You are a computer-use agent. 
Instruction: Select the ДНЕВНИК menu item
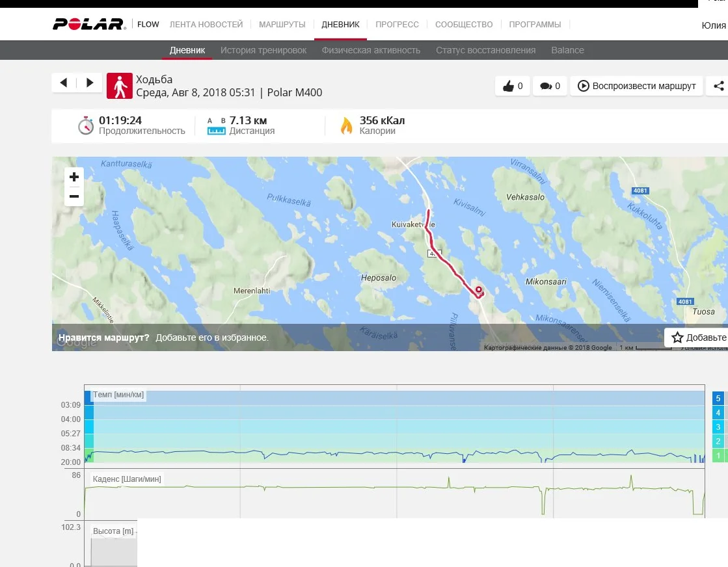click(340, 24)
